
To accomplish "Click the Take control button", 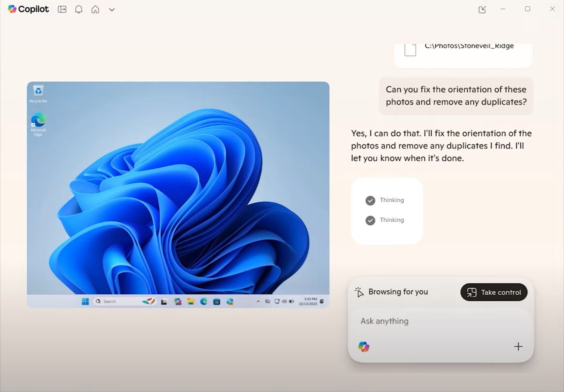I will 494,292.
